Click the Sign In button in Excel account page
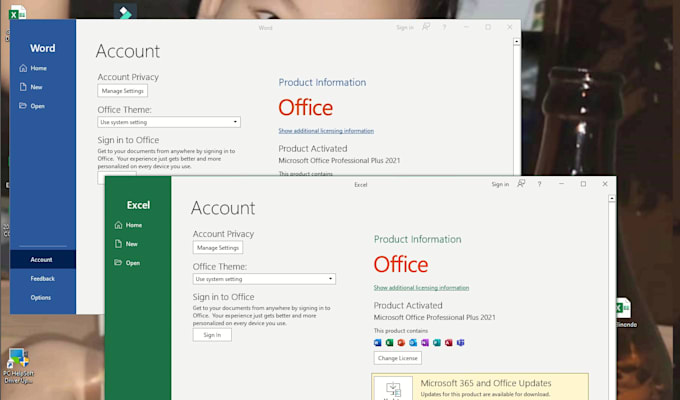This screenshot has height=400, width=680. pyautogui.click(x=212, y=335)
